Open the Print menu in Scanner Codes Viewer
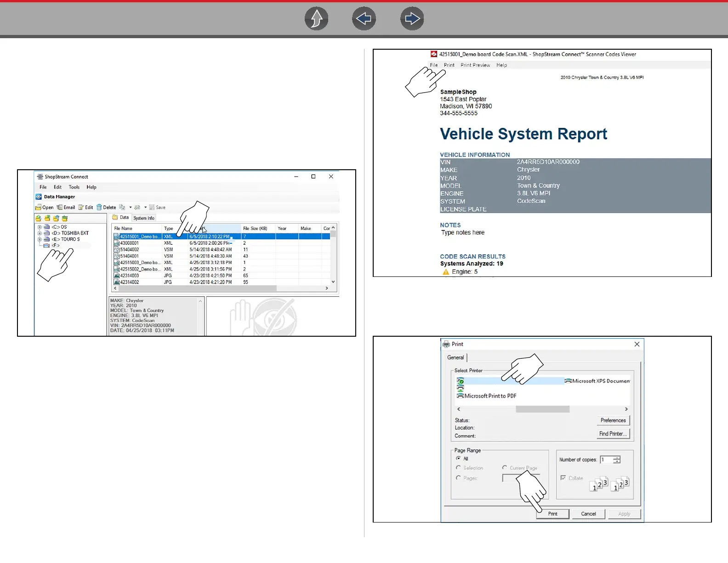728x563 pixels. [449, 65]
